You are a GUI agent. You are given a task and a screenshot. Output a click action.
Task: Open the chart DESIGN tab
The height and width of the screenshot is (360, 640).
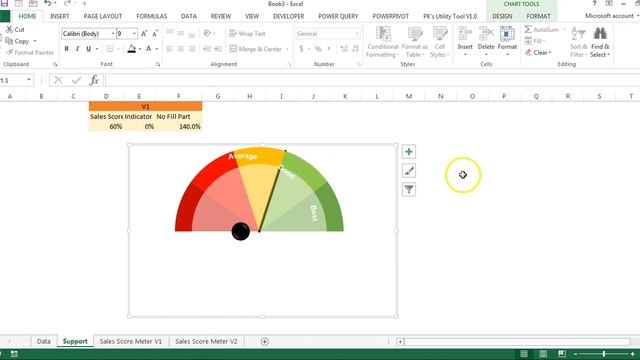(502, 16)
